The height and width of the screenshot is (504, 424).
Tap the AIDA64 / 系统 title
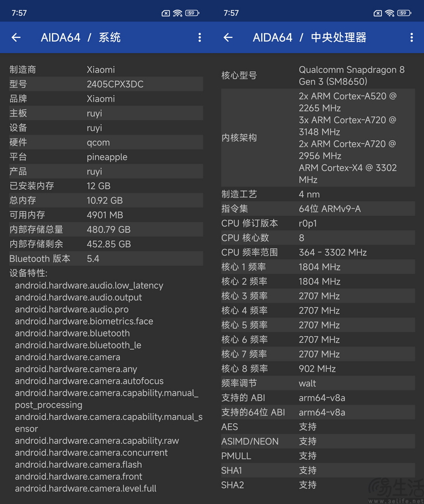tap(80, 38)
